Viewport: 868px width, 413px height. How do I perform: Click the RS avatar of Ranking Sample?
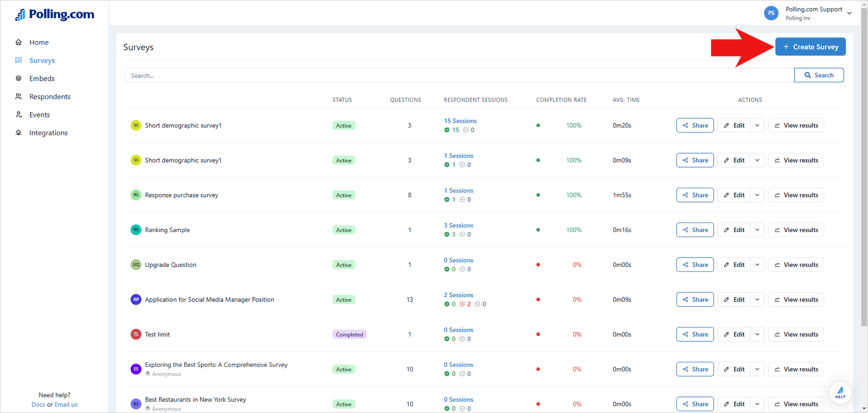pos(136,230)
